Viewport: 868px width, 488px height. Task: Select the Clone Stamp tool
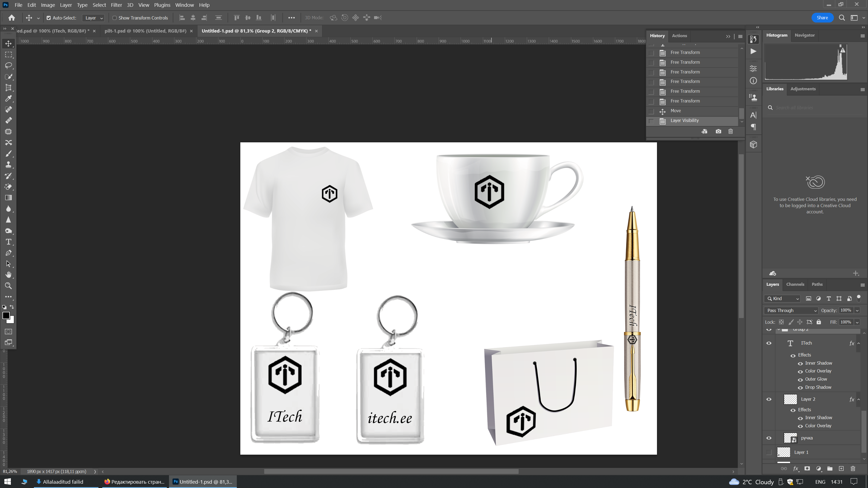8,165
